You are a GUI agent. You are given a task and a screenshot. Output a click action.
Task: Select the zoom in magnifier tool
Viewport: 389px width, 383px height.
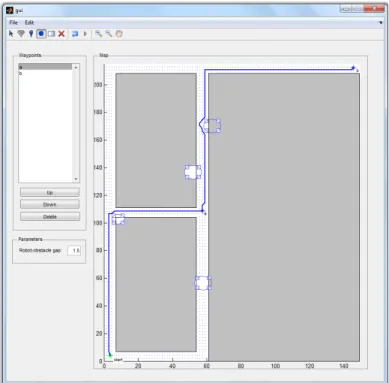(x=98, y=34)
